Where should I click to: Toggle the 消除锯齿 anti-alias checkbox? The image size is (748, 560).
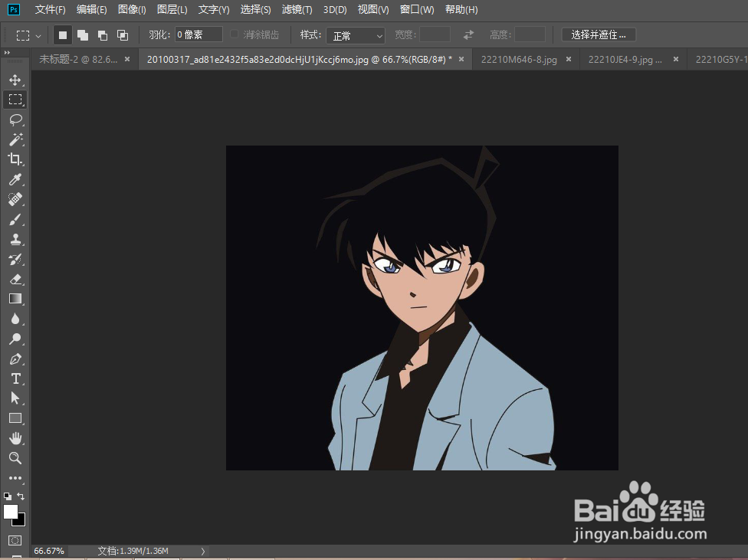tap(234, 34)
